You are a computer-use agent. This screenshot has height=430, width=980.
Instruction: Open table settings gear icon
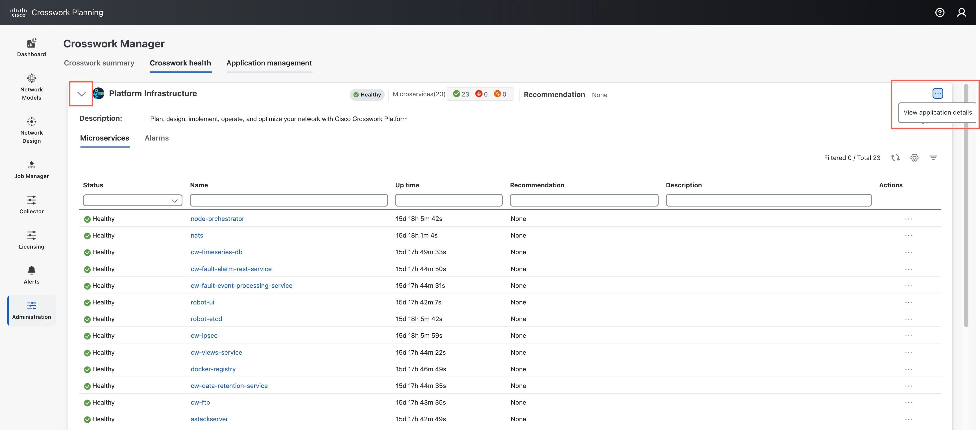pos(914,158)
